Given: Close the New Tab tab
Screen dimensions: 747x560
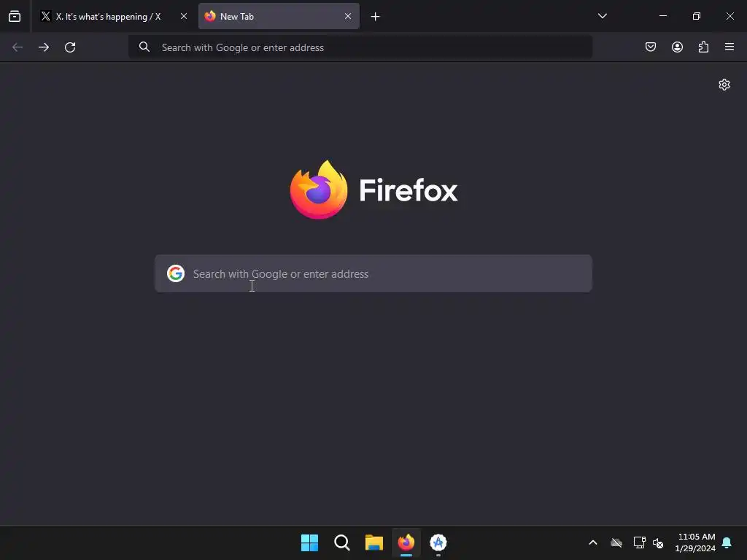Looking at the screenshot, I should click(x=348, y=16).
